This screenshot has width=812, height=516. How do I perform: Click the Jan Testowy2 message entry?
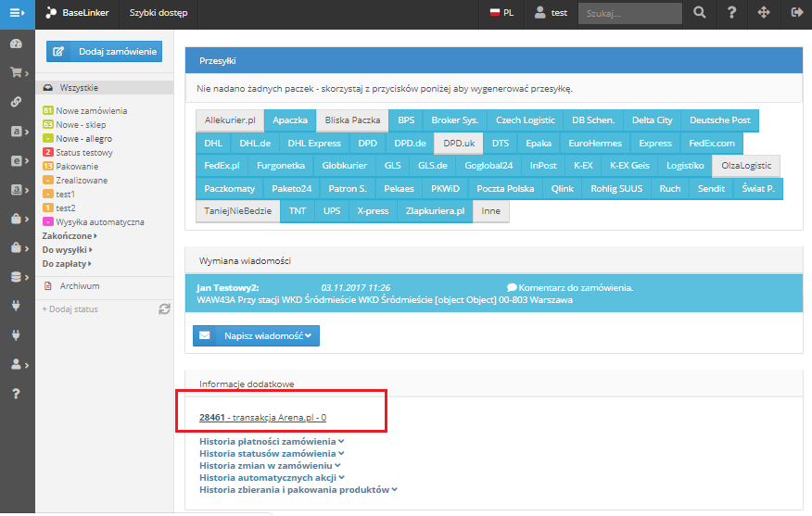(494, 294)
